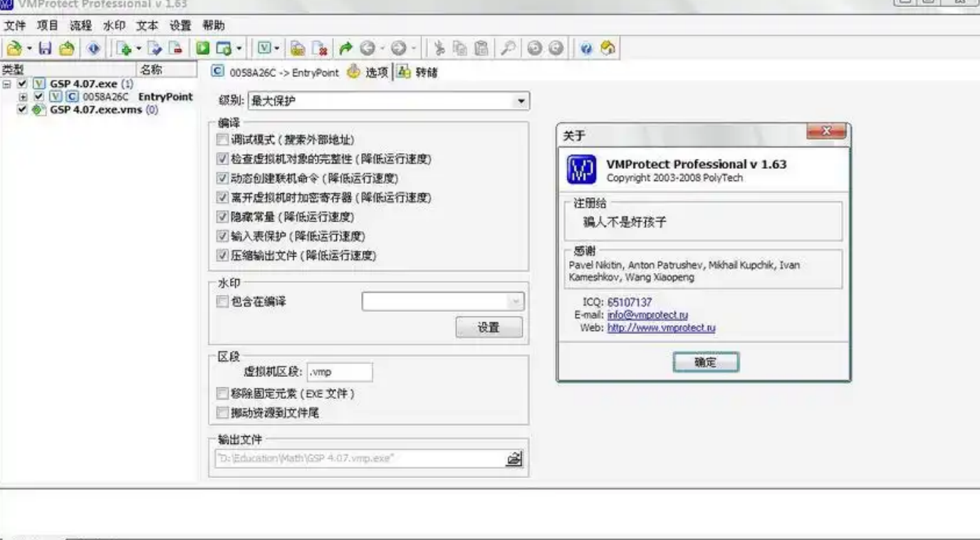Screen dimensions: 980x540
Task: Open the 文本 menu
Action: click(147, 26)
